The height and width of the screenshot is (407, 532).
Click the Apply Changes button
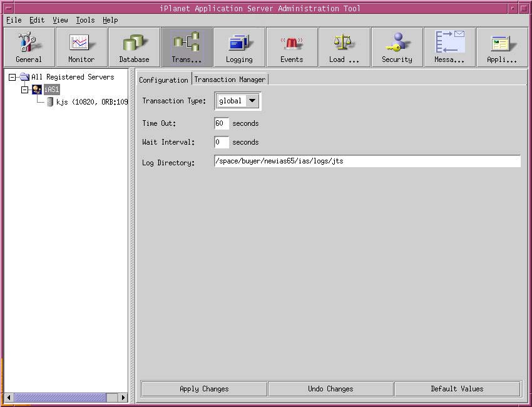point(204,389)
